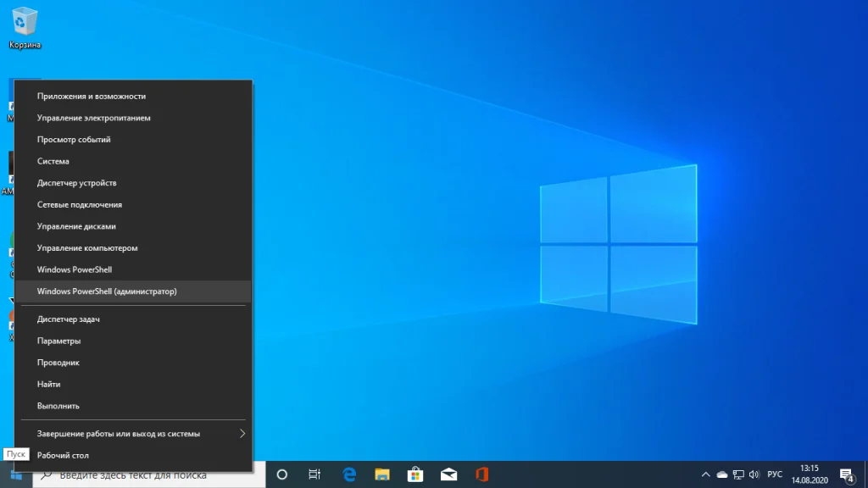Open File Explorer taskbar icon
Image resolution: width=868 pixels, height=488 pixels.
coord(382,474)
